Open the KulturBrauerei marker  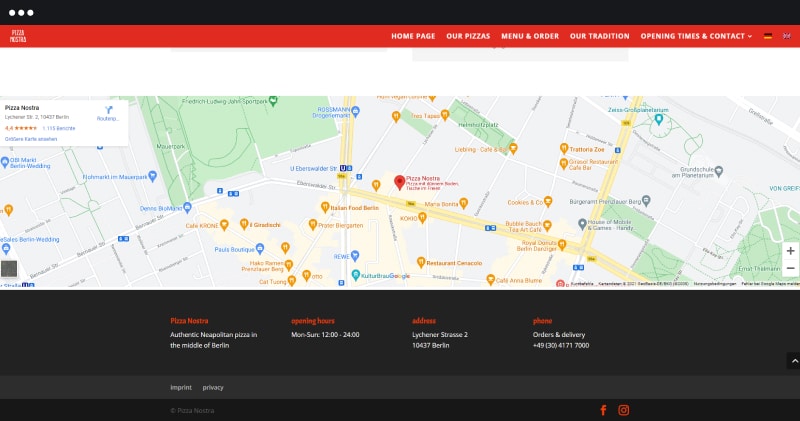[x=356, y=275]
